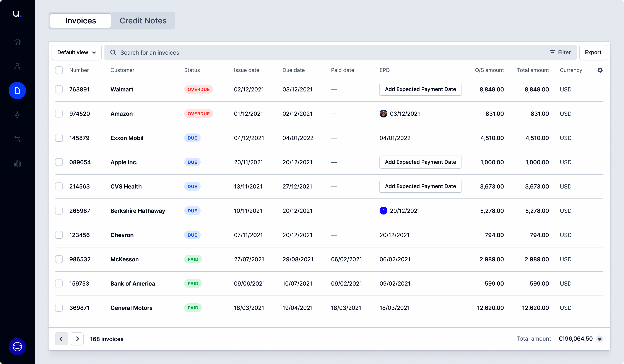Go to next page of invoices

pyautogui.click(x=77, y=339)
